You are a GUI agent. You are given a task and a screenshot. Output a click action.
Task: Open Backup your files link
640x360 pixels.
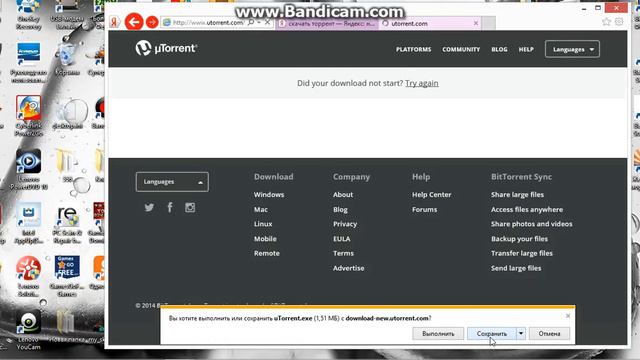tap(520, 239)
